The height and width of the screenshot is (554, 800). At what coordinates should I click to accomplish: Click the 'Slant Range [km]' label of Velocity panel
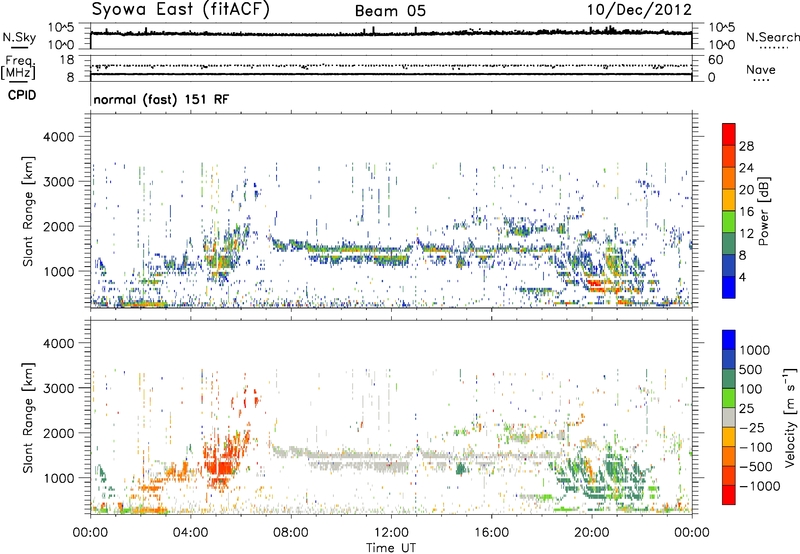[28, 418]
